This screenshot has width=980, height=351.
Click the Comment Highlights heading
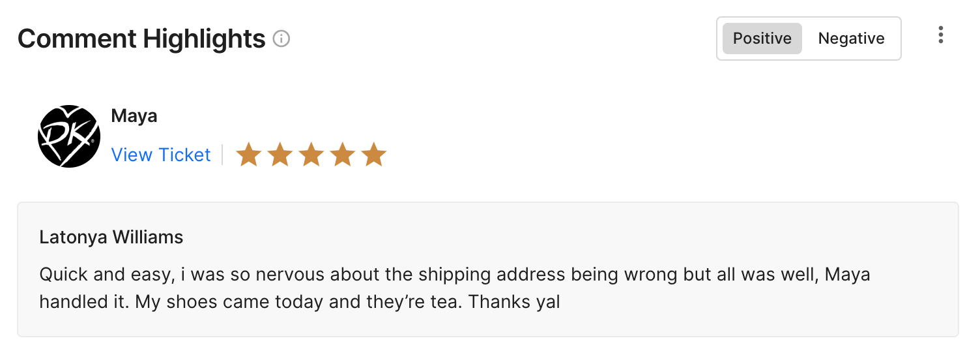point(141,39)
